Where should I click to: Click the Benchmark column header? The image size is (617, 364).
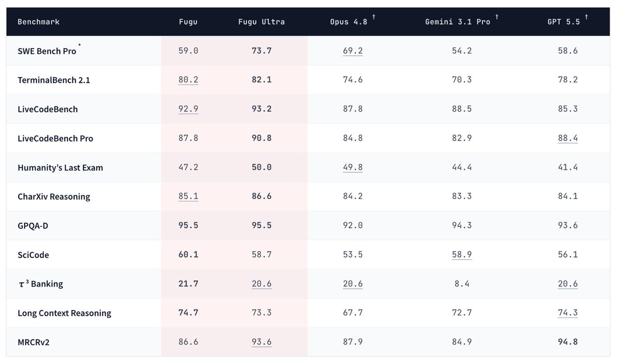click(x=39, y=22)
